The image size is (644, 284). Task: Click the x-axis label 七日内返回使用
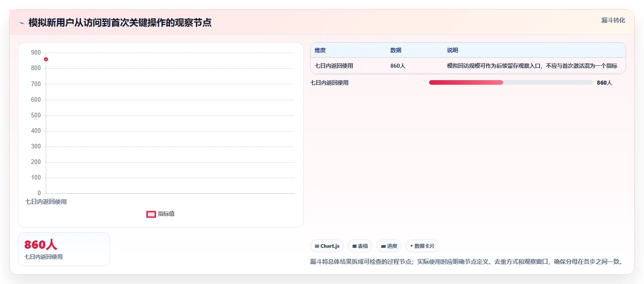[46, 202]
